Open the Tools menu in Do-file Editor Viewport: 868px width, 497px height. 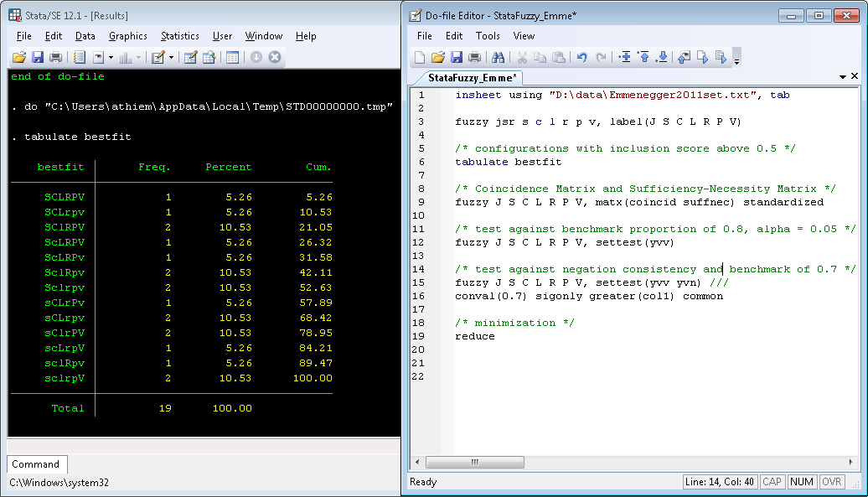pyautogui.click(x=488, y=36)
